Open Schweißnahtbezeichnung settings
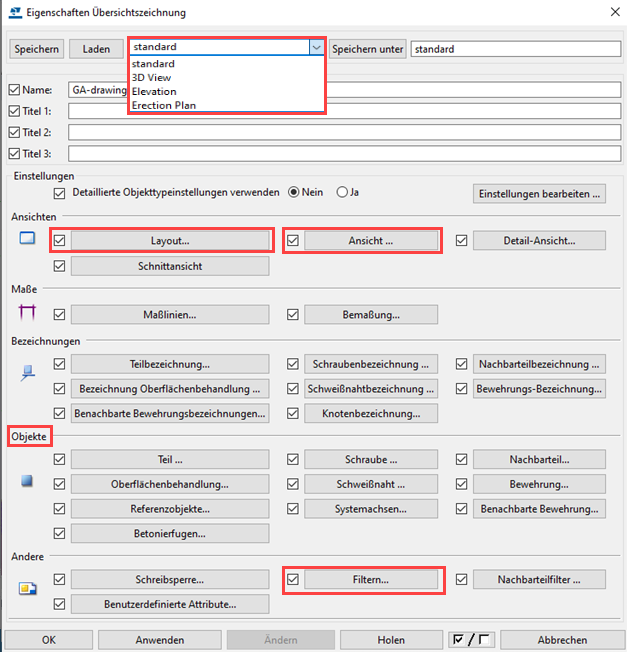627x652 pixels. pyautogui.click(x=371, y=389)
